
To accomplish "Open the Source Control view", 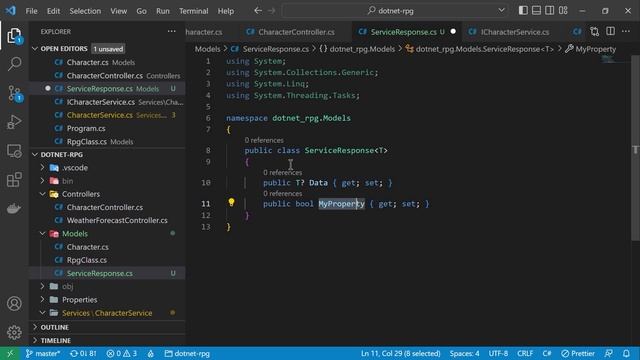I will coord(14,93).
